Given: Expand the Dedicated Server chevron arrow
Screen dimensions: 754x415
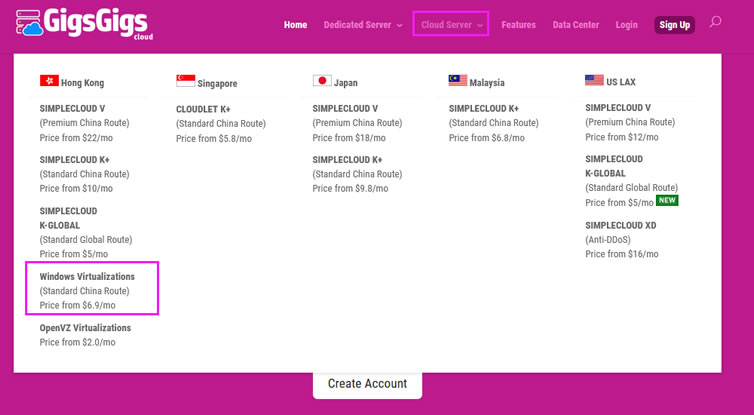Looking at the screenshot, I should [400, 25].
